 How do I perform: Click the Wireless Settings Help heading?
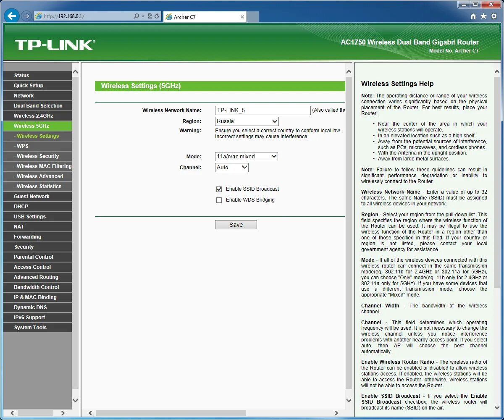397,84
